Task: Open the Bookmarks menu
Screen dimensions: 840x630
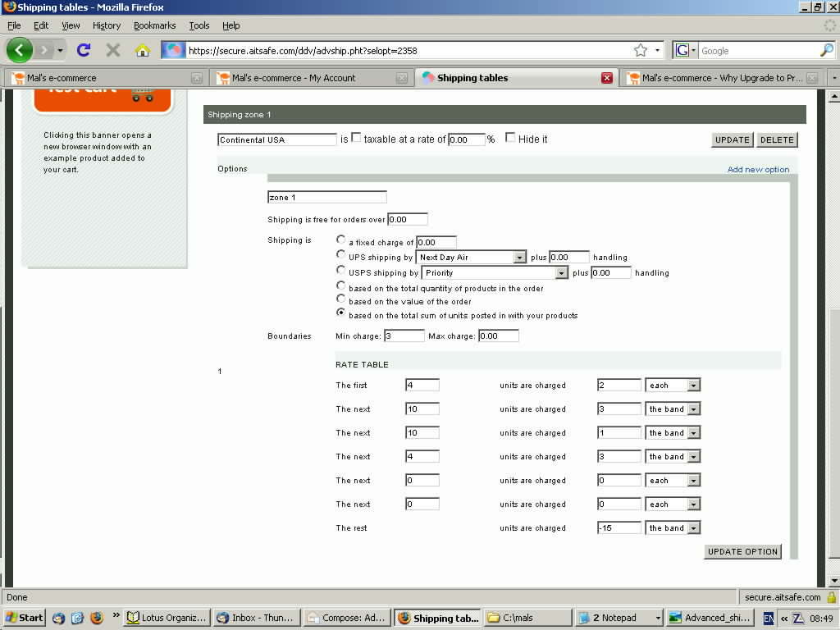Action: [x=154, y=25]
